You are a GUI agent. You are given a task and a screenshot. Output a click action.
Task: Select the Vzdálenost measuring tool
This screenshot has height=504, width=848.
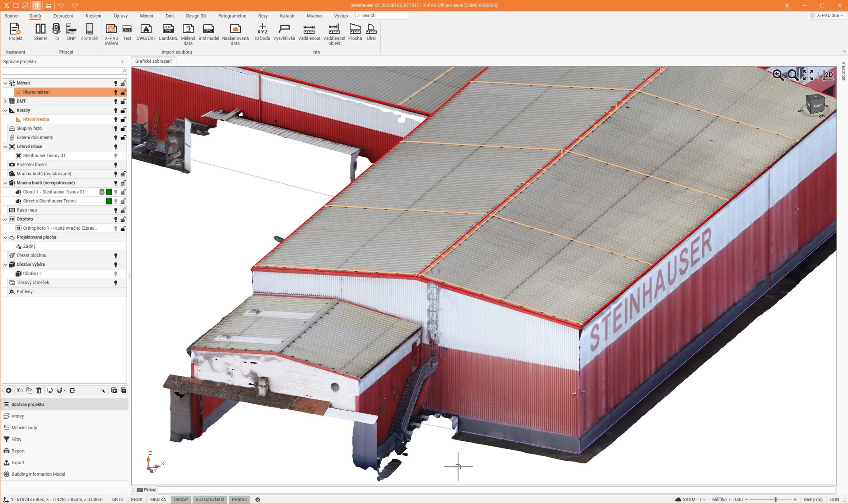[309, 32]
